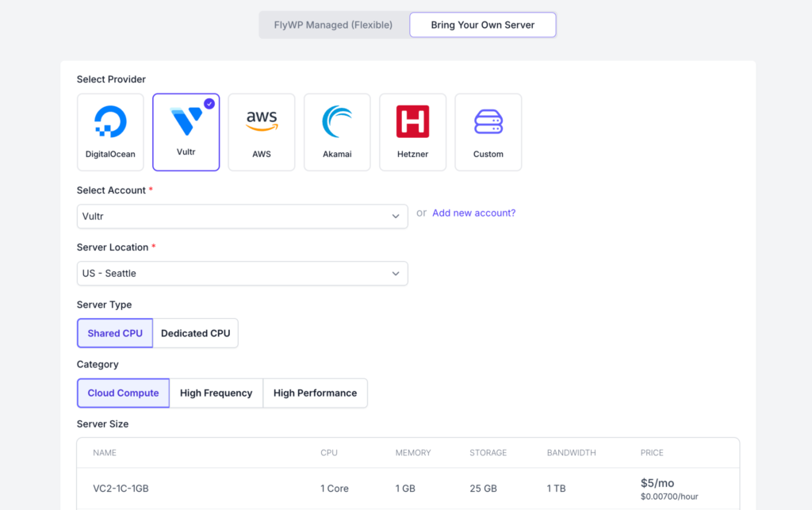812x510 pixels.
Task: Click the NAME column header
Action: click(105, 453)
